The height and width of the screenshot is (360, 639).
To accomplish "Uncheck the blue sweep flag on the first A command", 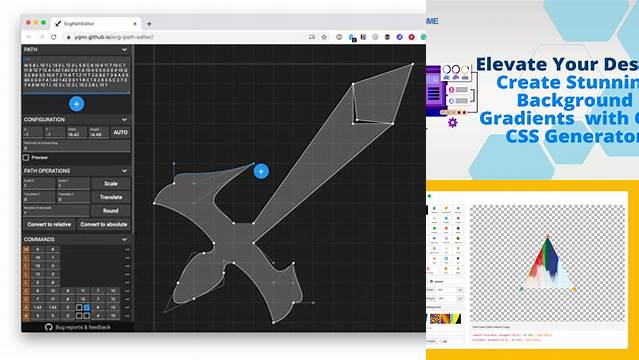I will click(86, 307).
